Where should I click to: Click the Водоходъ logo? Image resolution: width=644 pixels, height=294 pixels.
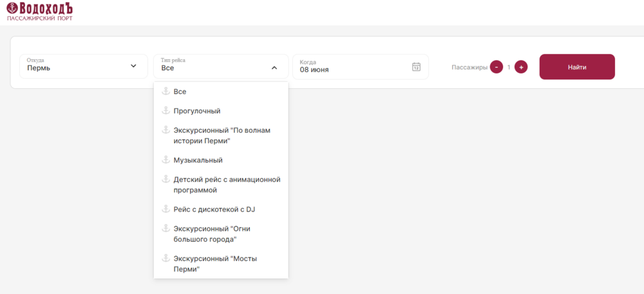tap(40, 11)
